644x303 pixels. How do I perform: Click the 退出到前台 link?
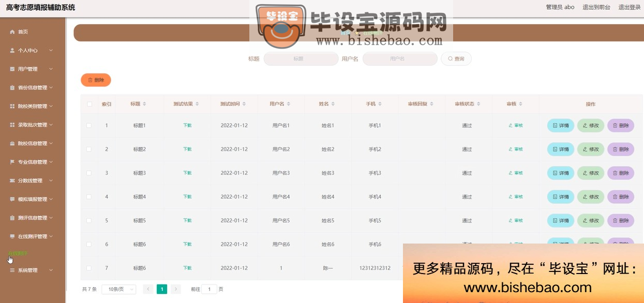pyautogui.click(x=596, y=7)
